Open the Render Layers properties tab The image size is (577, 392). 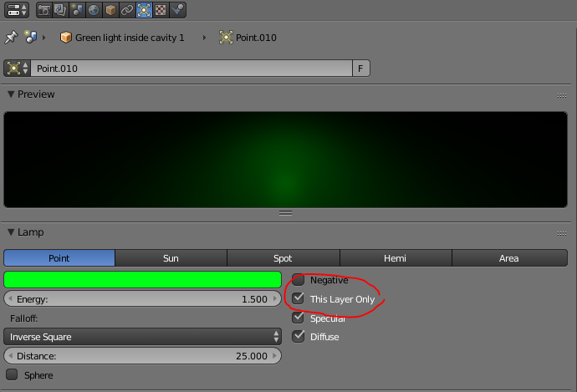coord(60,10)
